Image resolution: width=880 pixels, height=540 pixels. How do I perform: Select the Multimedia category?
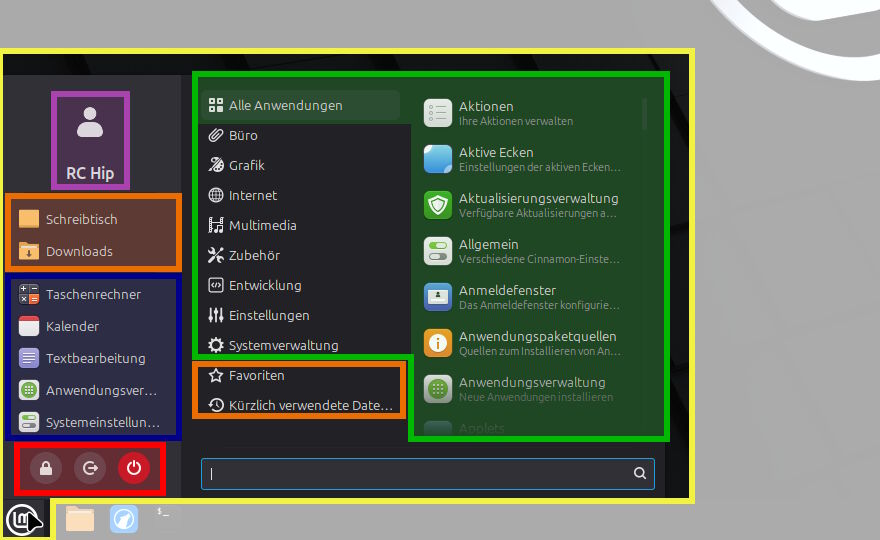303,225
